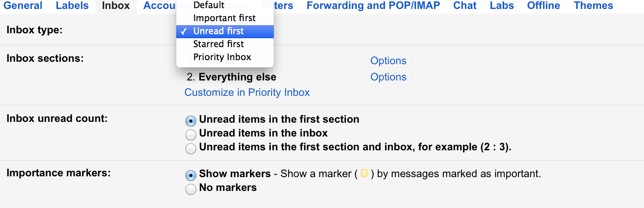
Task: Open Forwarding and POP/IMAP tab
Action: coord(373,6)
